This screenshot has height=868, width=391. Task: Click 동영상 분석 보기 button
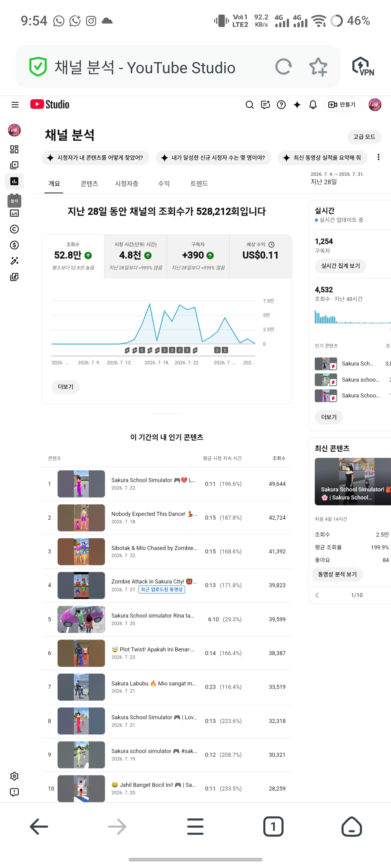[337, 574]
